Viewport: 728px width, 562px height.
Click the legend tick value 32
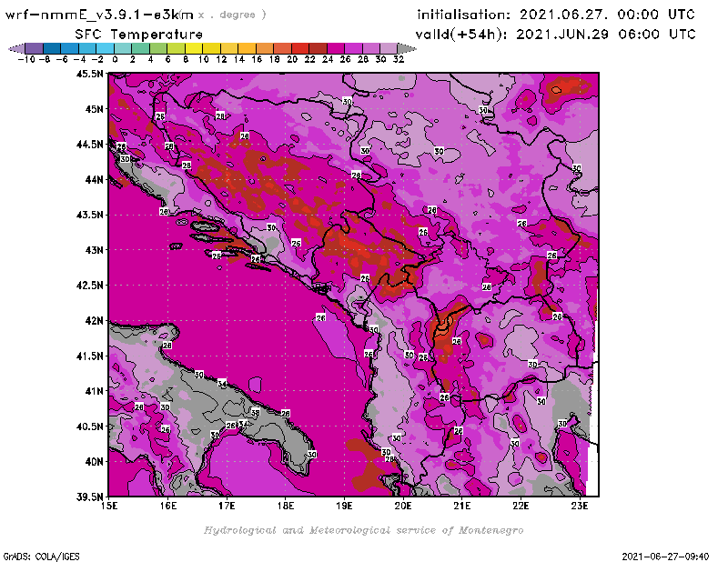coord(399,59)
